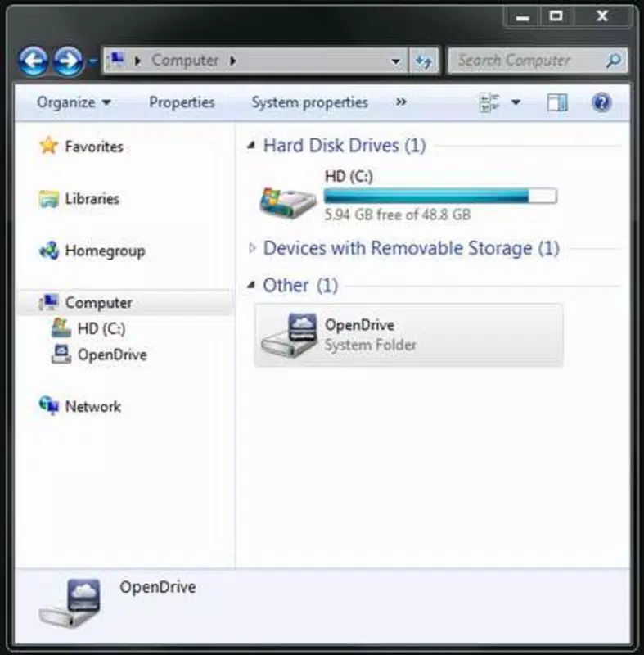Select Computer in navigation pane
The image size is (644, 655).
(x=98, y=303)
